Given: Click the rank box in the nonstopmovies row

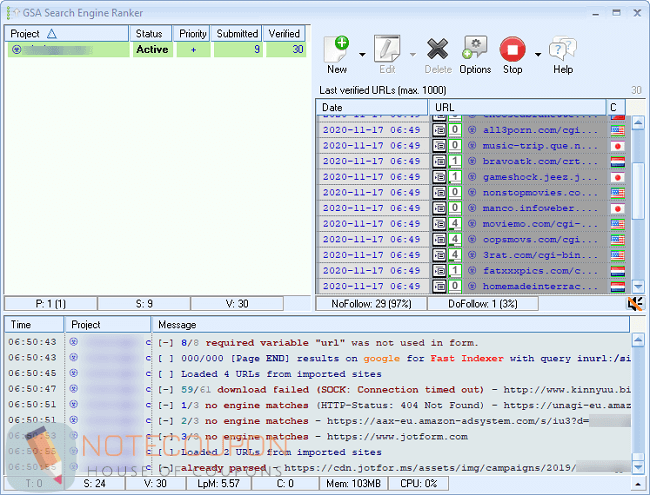Looking at the screenshot, I should (455, 192).
